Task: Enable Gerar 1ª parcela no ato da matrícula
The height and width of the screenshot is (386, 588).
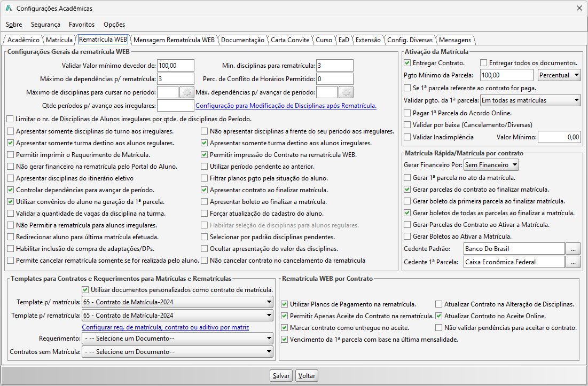Action: pos(407,178)
